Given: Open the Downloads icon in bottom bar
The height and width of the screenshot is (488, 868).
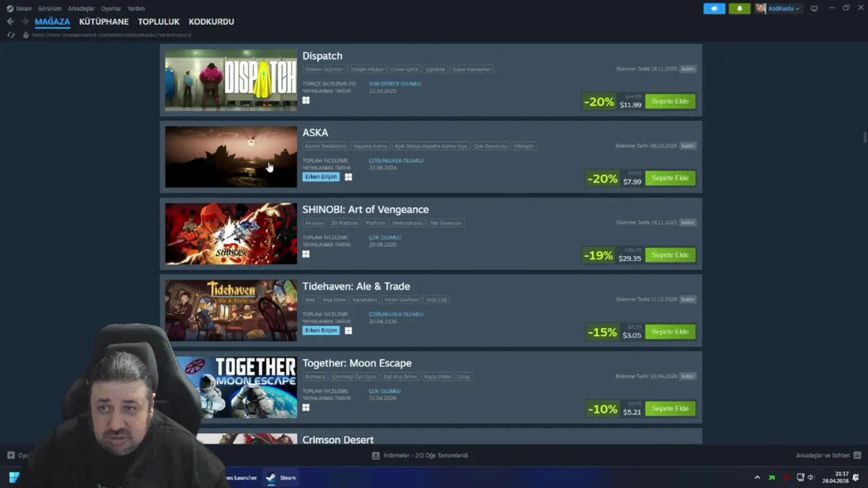Looking at the screenshot, I should [x=376, y=455].
